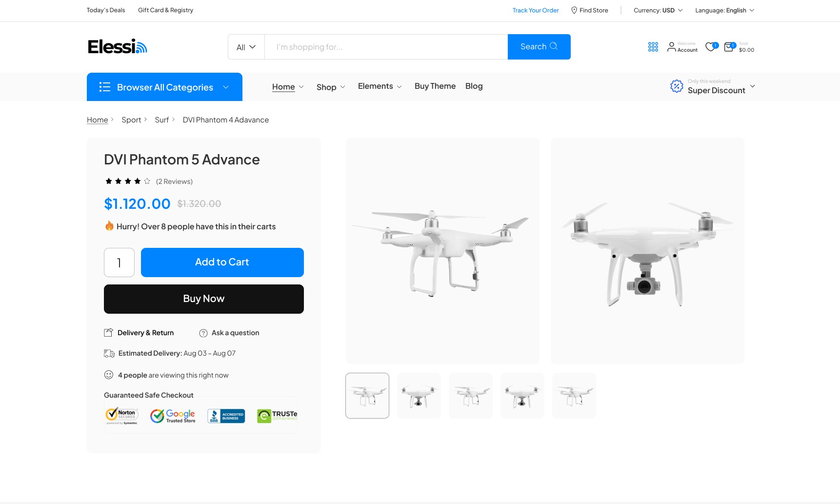Click the Elessi logo
840x504 pixels.
tap(117, 47)
